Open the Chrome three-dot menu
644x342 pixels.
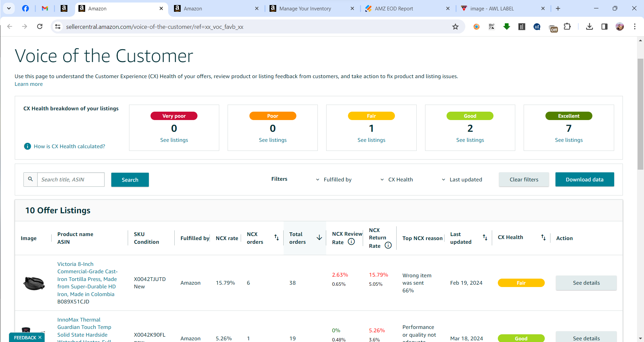pos(635,26)
